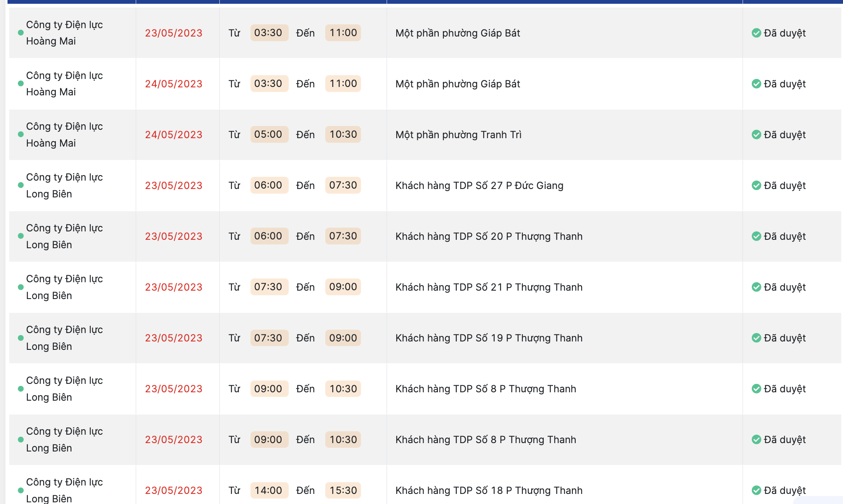This screenshot has width=843, height=504.
Task: Click green dot in TDP Số 21 row
Action: [21, 287]
